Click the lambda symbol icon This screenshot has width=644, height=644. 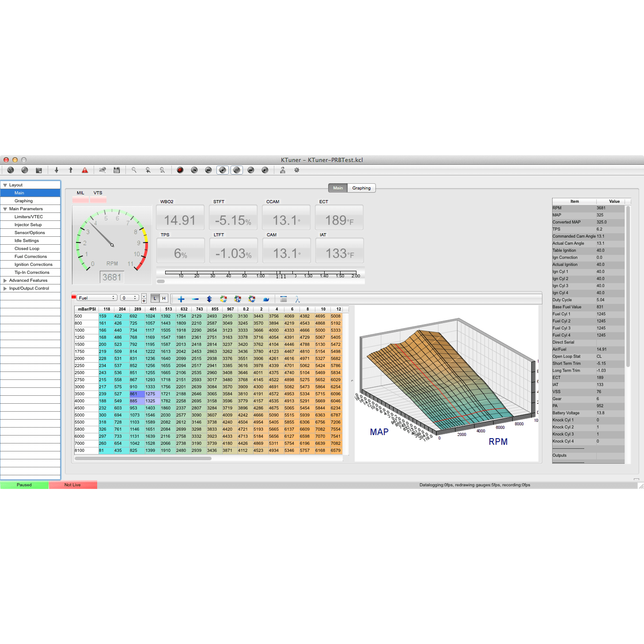297,299
